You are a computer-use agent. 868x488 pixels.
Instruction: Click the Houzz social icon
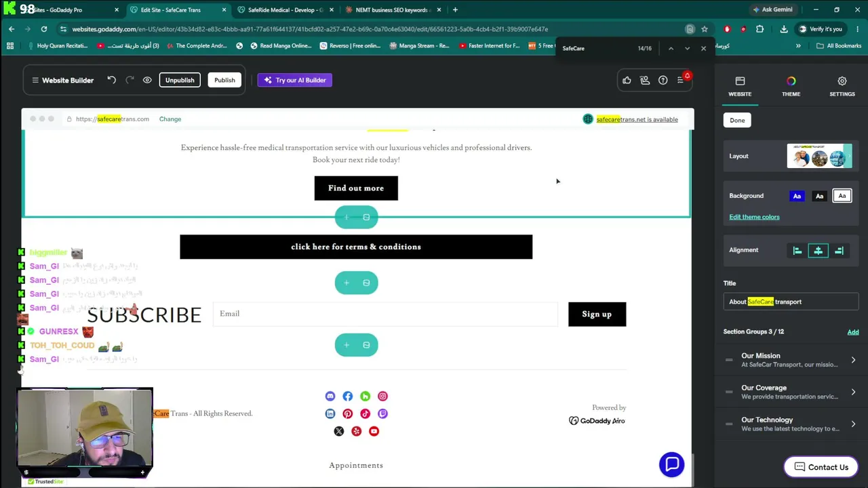tap(366, 396)
